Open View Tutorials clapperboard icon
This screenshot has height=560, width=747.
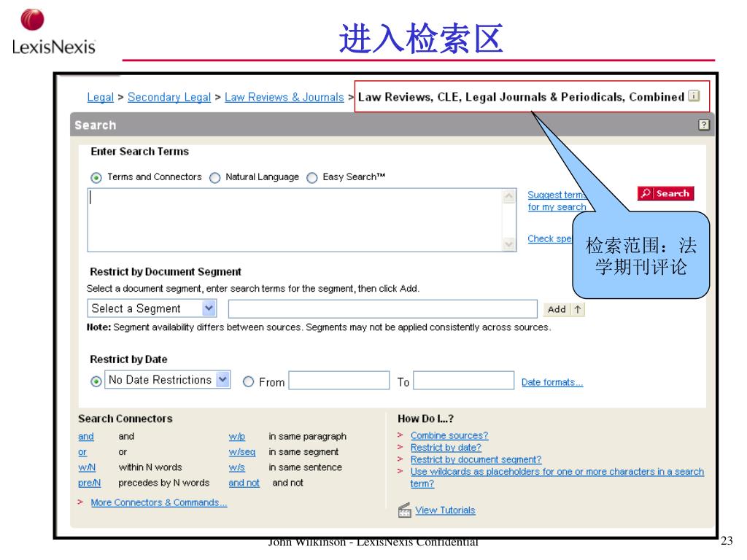coord(404,510)
